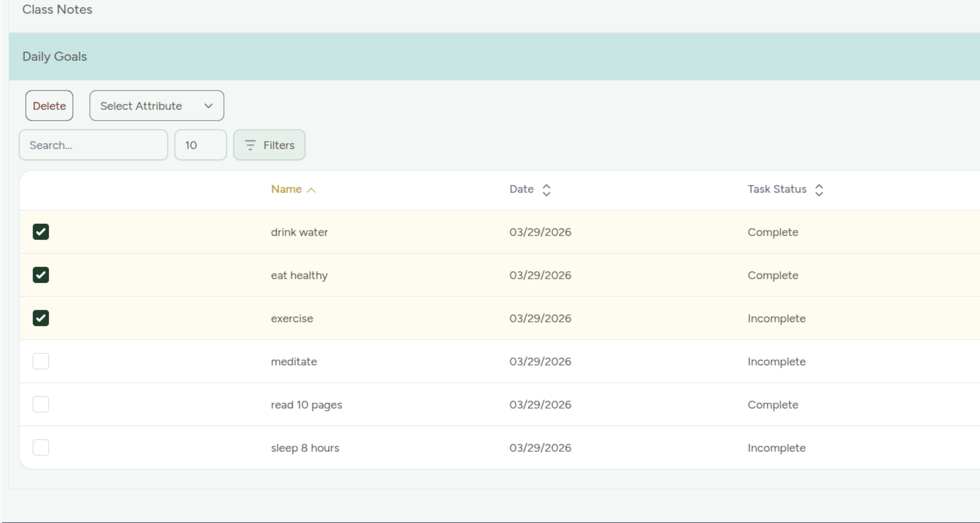
Task: Open the page size 10 selector
Action: [x=201, y=145]
